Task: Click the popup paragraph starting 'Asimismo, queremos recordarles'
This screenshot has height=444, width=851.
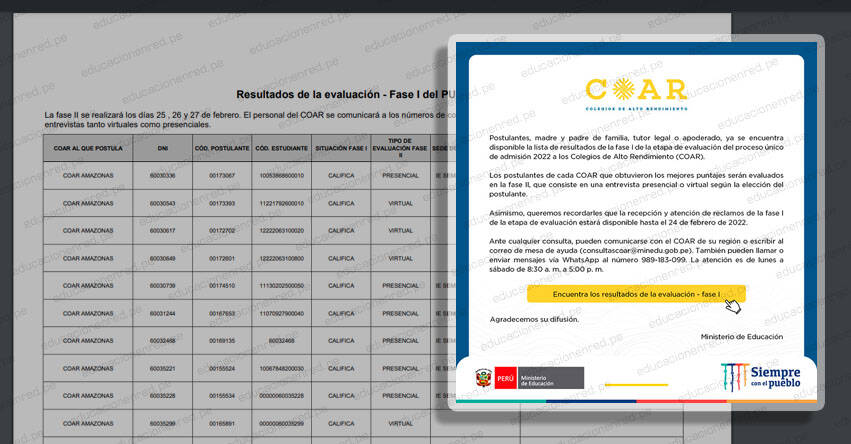Action: tap(636, 218)
